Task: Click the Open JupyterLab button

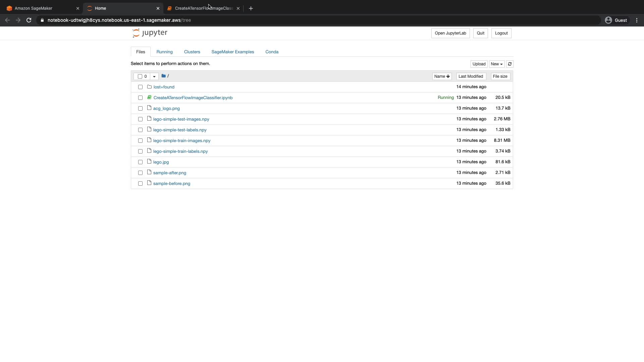Action: pos(450,33)
